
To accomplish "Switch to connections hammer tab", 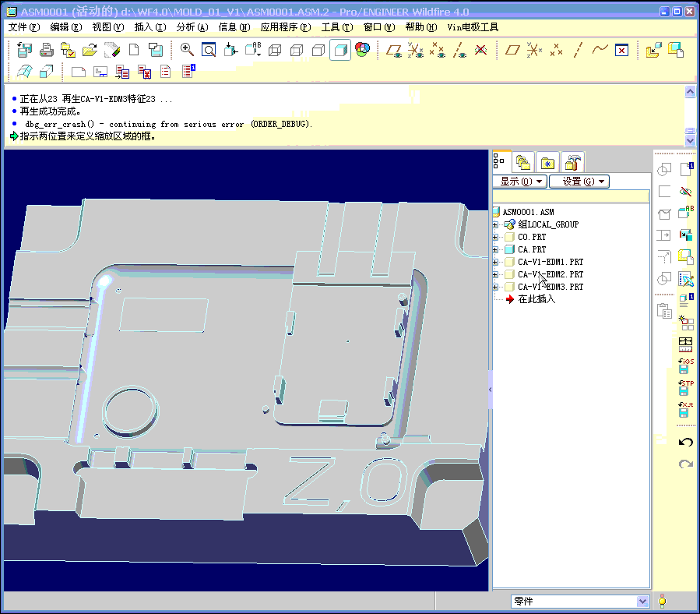I will coord(573,163).
